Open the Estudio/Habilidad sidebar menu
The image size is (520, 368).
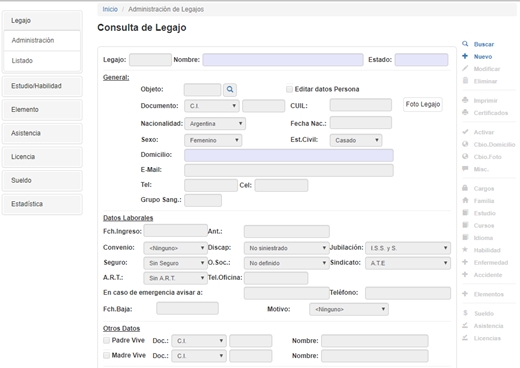42,86
